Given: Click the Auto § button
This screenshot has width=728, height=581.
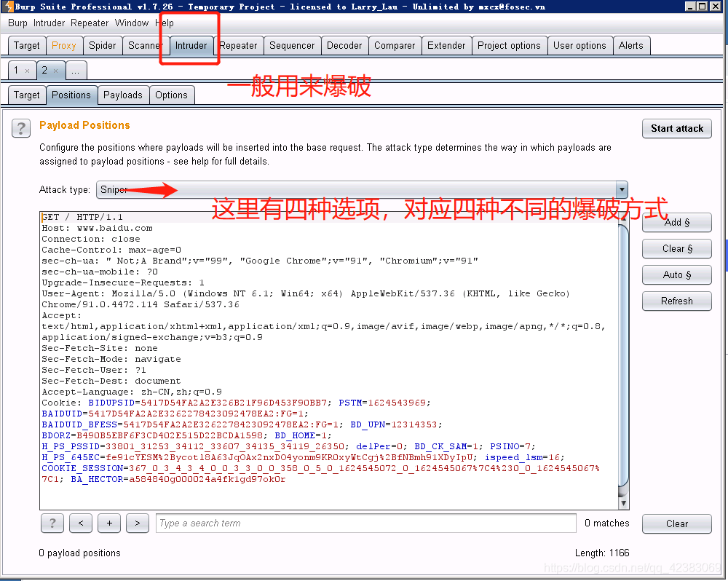Looking at the screenshot, I should click(x=677, y=275).
